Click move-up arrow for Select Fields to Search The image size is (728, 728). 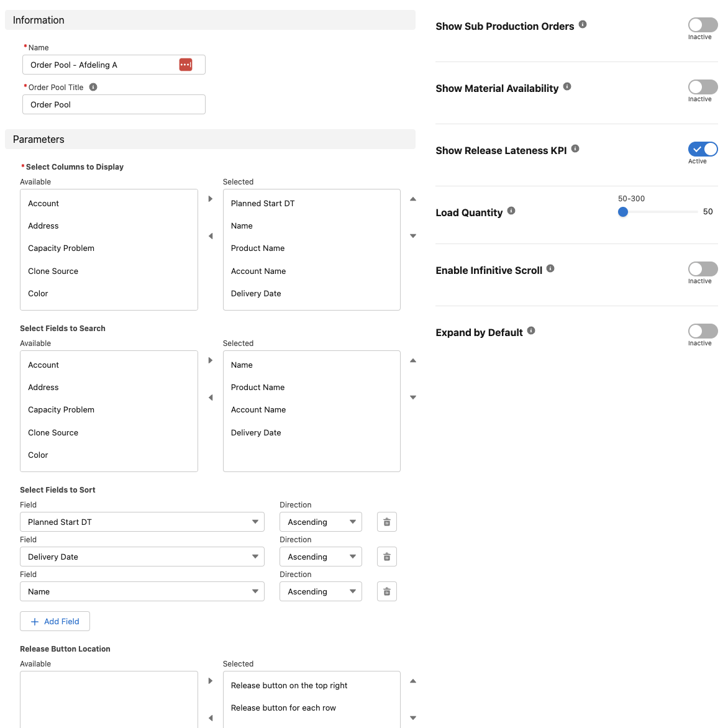[413, 360]
